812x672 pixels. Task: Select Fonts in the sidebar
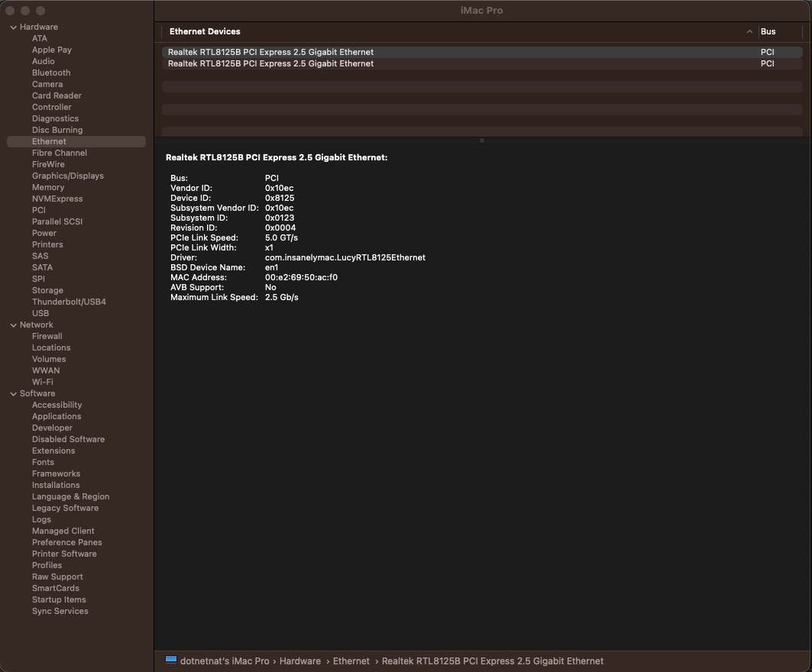[43, 462]
